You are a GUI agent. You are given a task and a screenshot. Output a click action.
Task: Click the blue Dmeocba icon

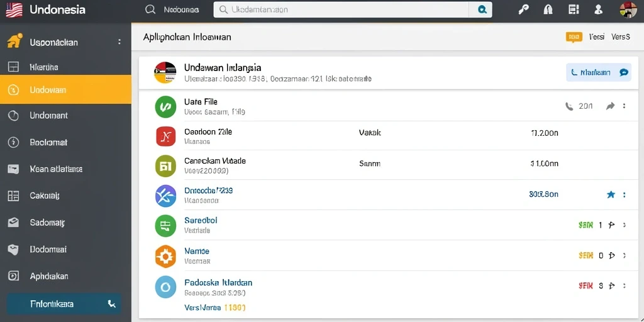click(x=165, y=196)
